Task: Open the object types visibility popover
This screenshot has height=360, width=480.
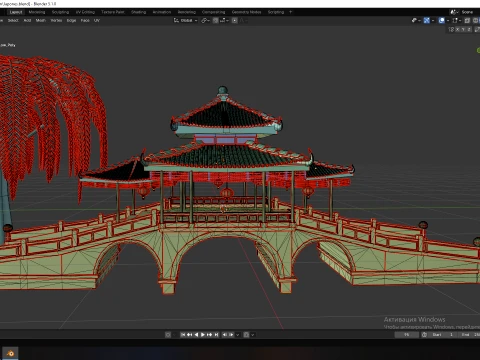Action: point(416,20)
